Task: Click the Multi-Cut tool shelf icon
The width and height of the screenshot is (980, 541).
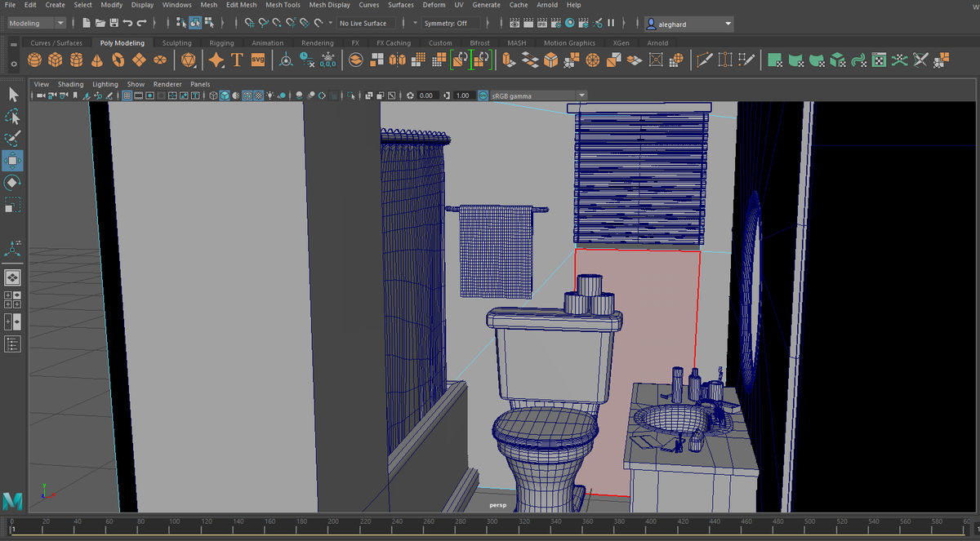Action: coord(704,60)
